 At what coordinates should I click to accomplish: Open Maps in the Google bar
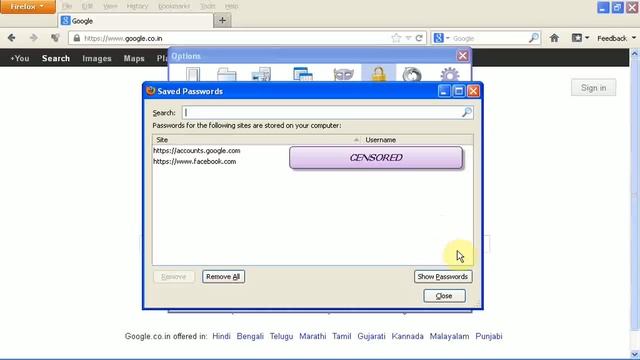pos(134,58)
